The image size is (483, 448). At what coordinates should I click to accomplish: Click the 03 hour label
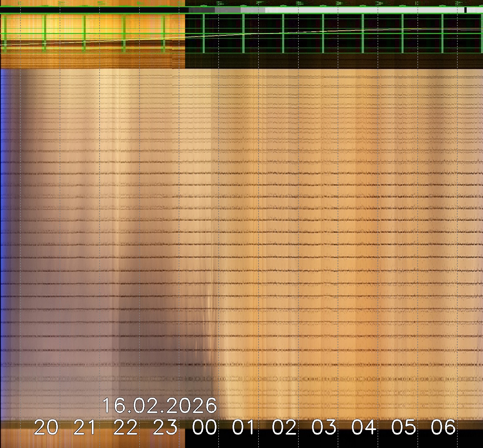point(324,427)
